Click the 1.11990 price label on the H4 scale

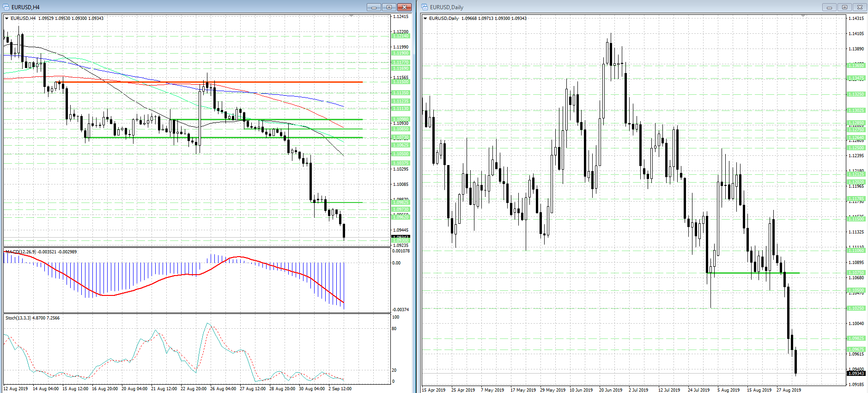tap(401, 47)
